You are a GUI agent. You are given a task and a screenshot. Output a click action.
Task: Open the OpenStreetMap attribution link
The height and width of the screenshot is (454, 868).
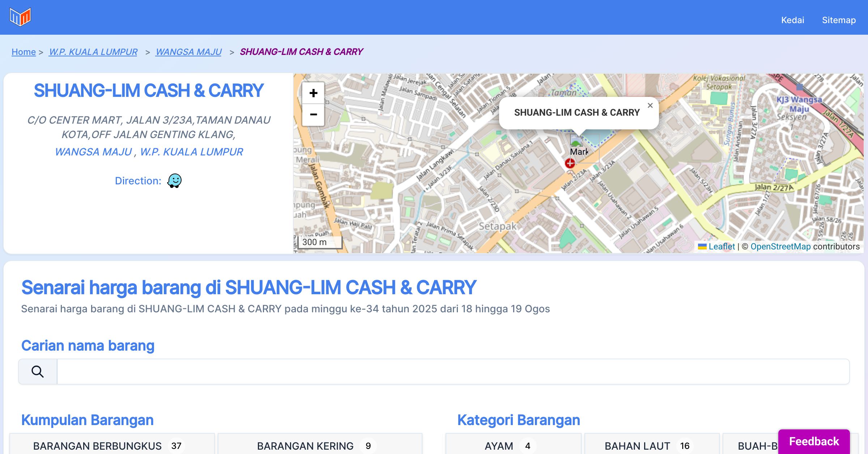[780, 247]
